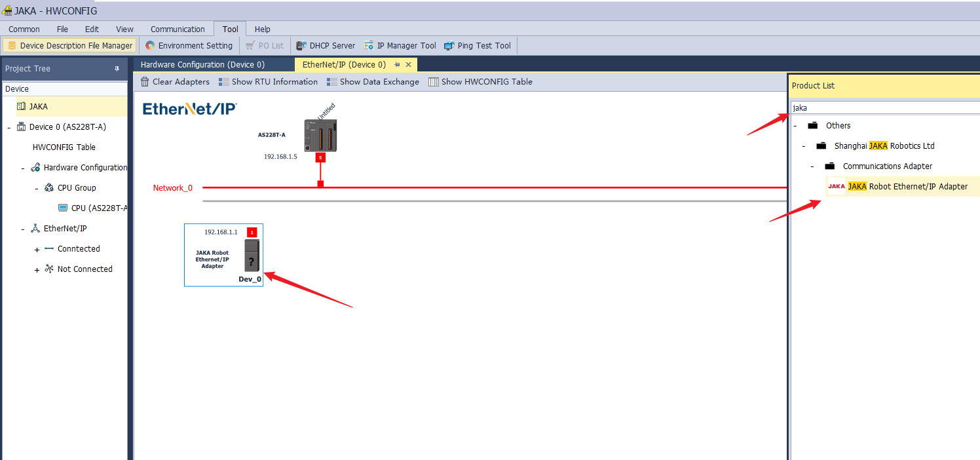Click the Show Data Exchange button
The height and width of the screenshot is (460, 980).
(373, 82)
